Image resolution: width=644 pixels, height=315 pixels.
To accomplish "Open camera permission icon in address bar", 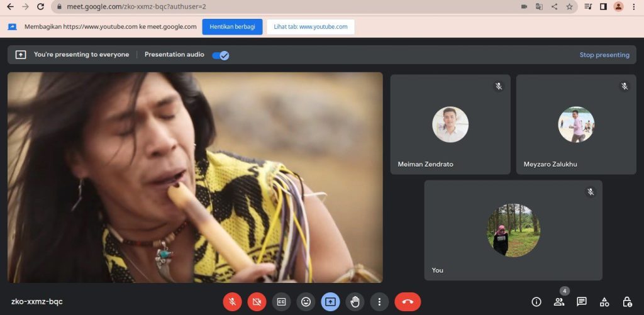I will (x=524, y=6).
